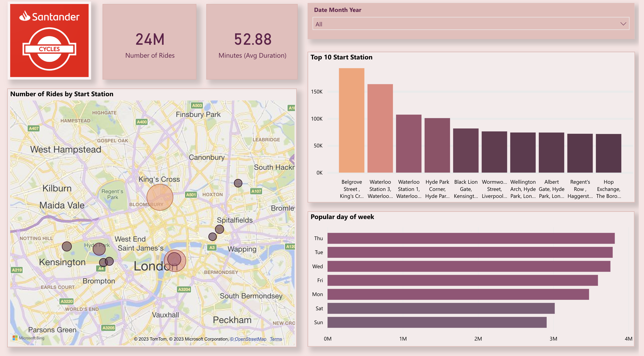This screenshot has height=356, width=644.
Task: Select the 24M Number of Rides card
Action: click(x=149, y=42)
